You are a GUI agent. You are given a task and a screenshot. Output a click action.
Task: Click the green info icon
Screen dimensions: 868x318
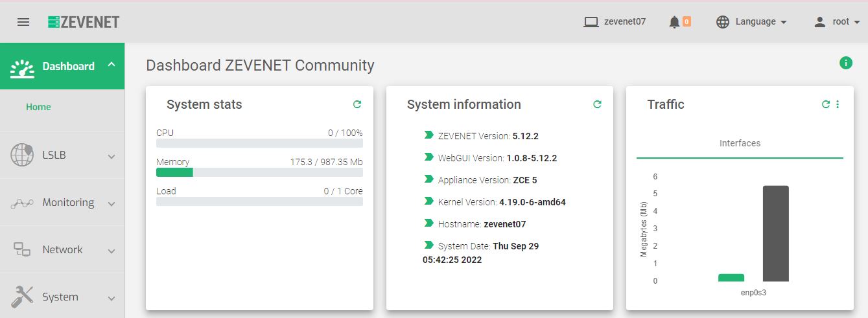(845, 63)
